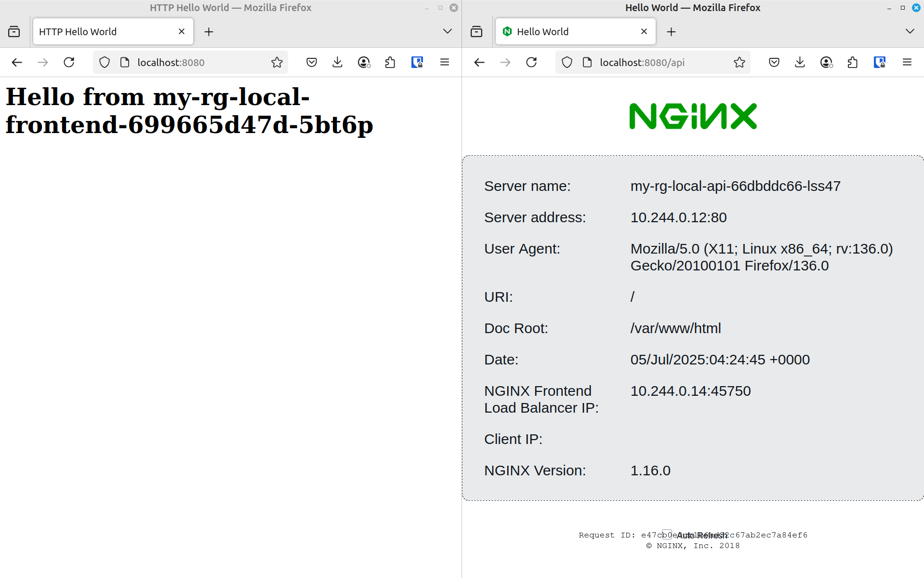Bookmark the localhost:8080 page with star
The width and height of the screenshot is (924, 578).
point(277,62)
